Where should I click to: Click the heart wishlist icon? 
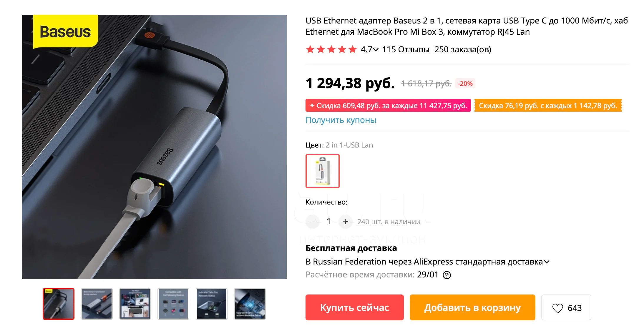(557, 308)
